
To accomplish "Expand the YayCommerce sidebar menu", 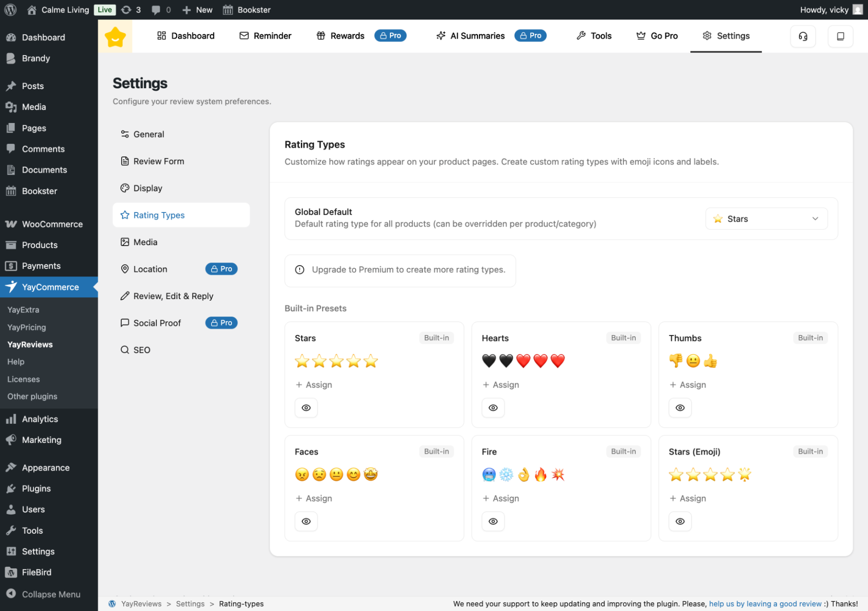I will tap(49, 287).
